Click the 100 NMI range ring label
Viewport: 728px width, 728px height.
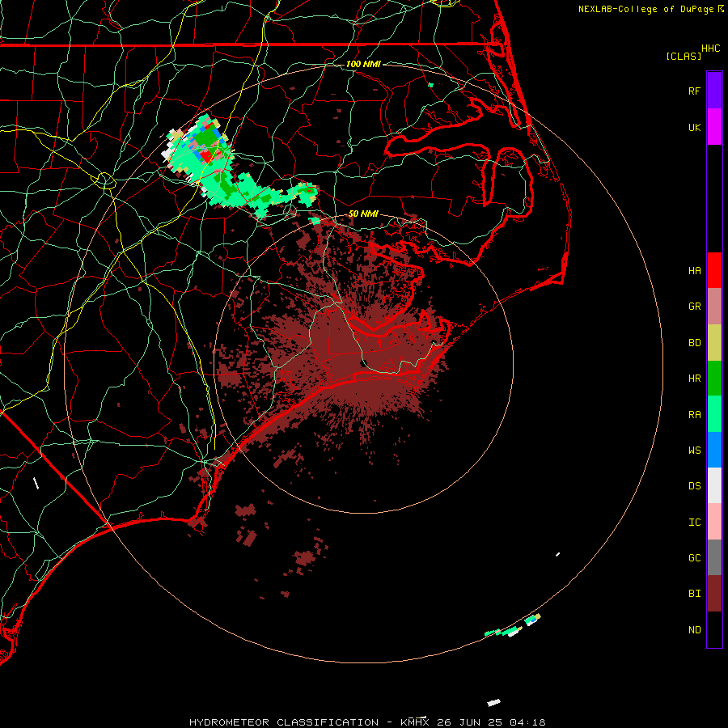point(363,64)
